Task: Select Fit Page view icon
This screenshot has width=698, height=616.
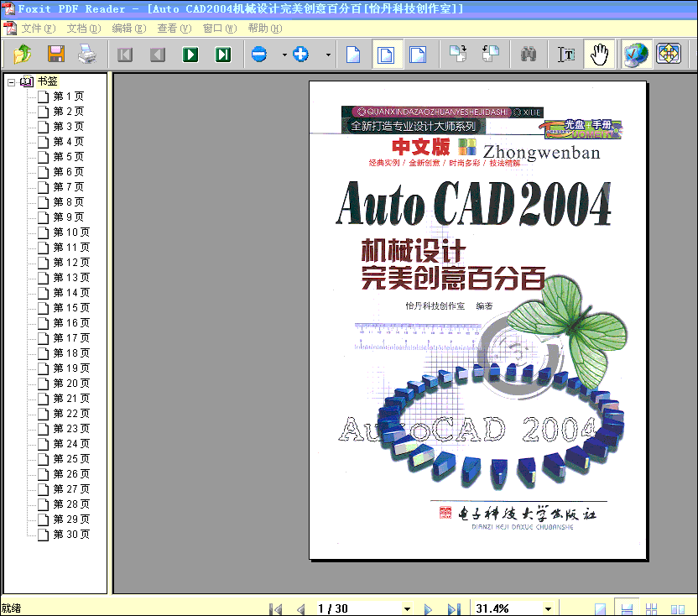Action: coord(386,55)
